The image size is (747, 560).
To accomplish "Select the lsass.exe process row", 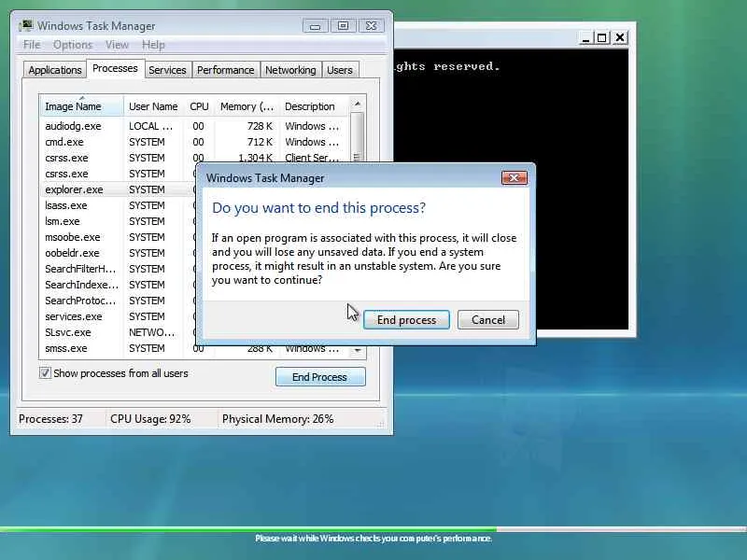I will [118, 205].
